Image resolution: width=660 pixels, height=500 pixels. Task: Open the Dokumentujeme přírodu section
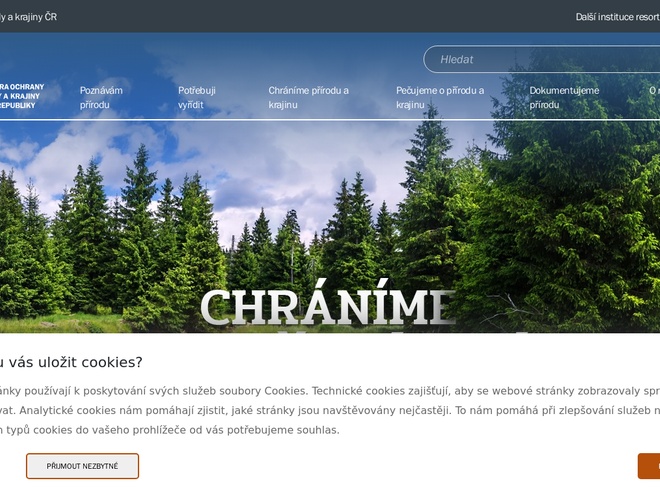pos(564,97)
